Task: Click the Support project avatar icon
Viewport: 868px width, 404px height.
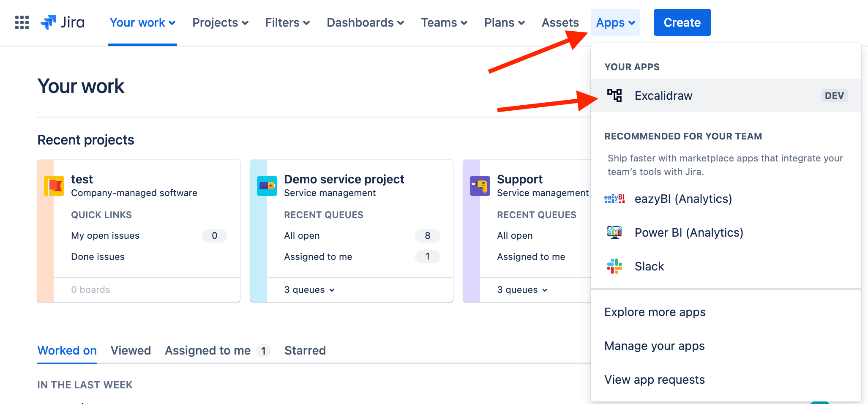Action: [x=480, y=186]
